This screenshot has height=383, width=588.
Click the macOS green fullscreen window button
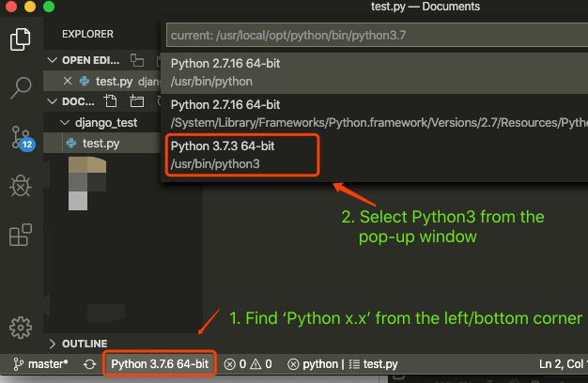coord(49,6)
